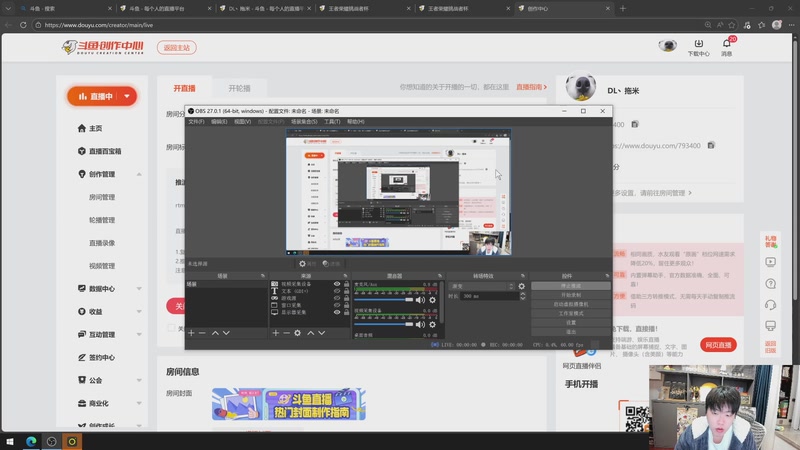Image resolution: width=800 pixels, height=450 pixels.
Task: Toggle lock on 显示器采集 source
Action: pos(346,312)
